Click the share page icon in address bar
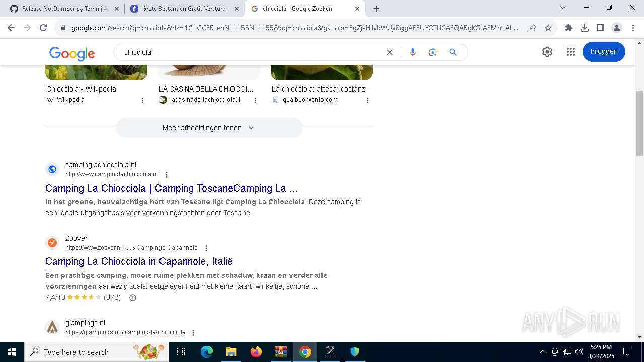This screenshot has width=644, height=362. 532,28
